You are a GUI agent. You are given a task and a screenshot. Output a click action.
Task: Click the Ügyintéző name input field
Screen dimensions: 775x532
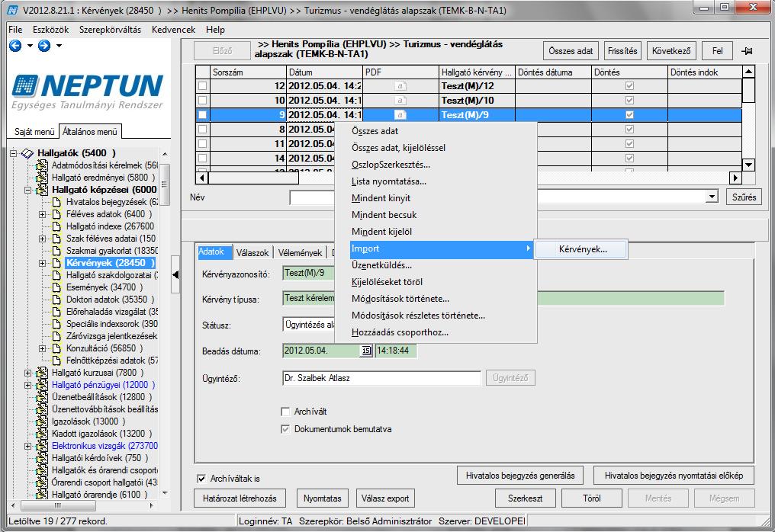(381, 378)
